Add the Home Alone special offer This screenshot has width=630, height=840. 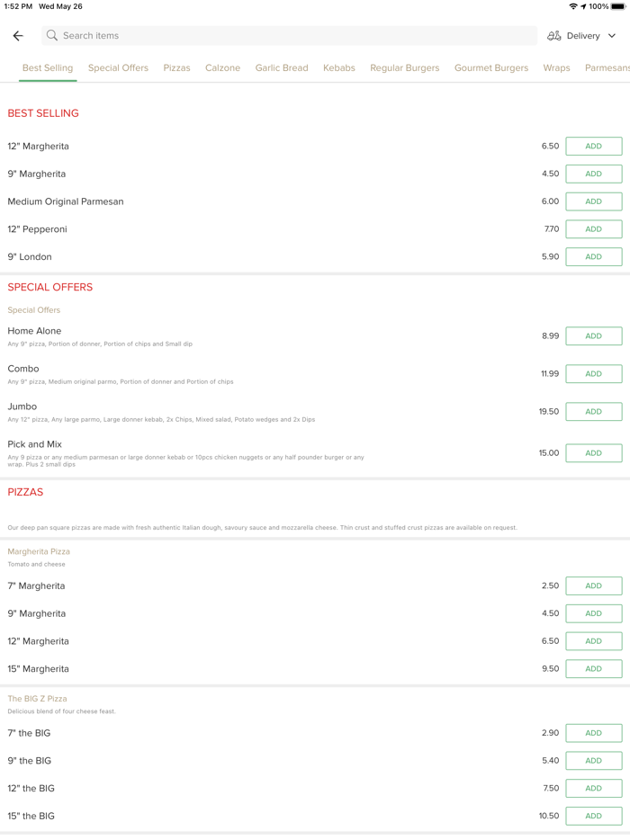[593, 336]
